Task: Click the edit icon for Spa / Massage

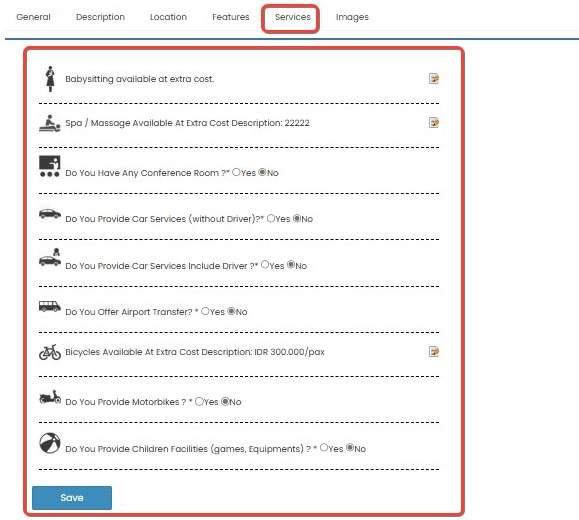Action: [x=434, y=123]
